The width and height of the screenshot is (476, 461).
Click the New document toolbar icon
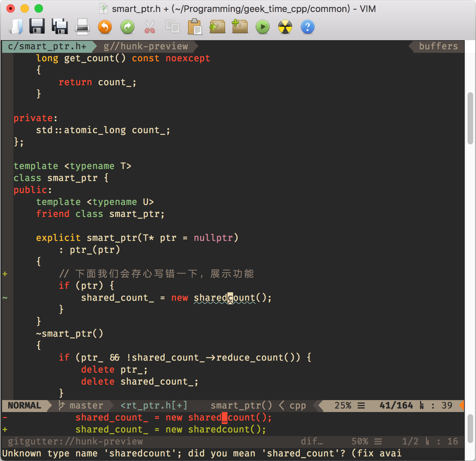pyautogui.click(x=16, y=27)
